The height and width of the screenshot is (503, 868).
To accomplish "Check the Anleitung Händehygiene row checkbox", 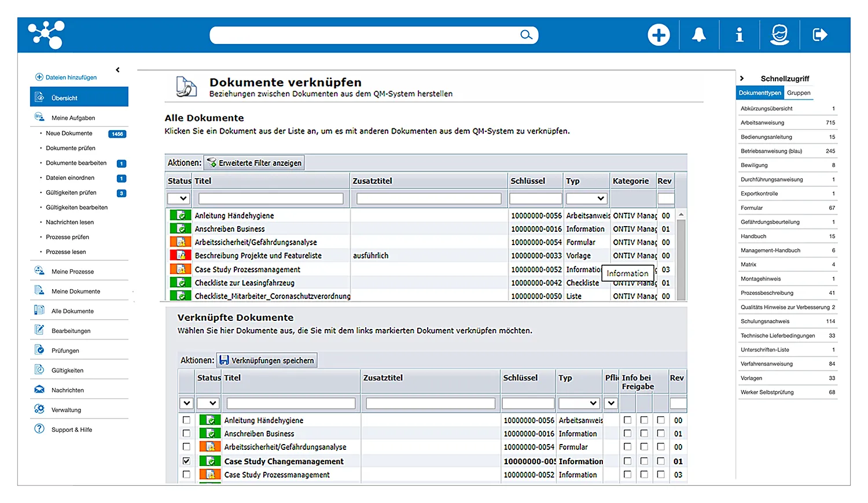I will [x=186, y=420].
